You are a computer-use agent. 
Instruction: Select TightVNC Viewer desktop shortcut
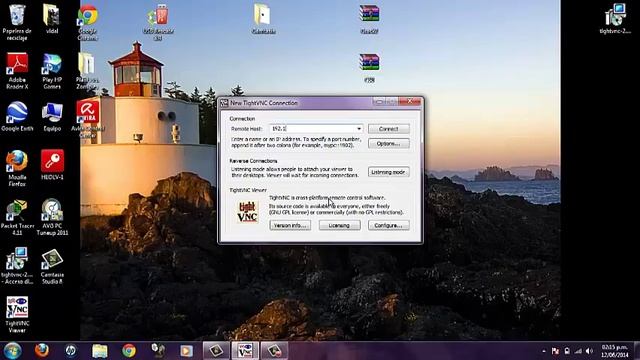click(17, 314)
